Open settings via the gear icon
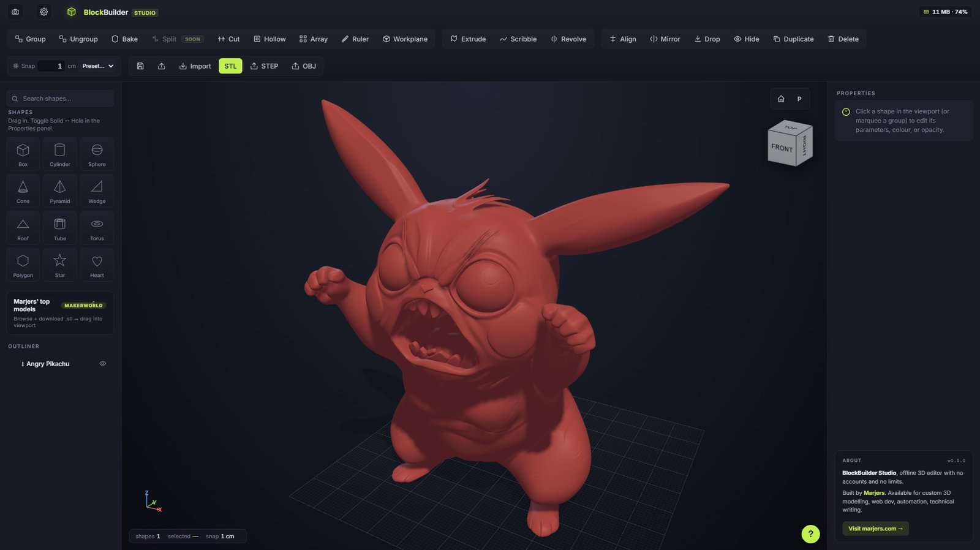 pos(44,12)
